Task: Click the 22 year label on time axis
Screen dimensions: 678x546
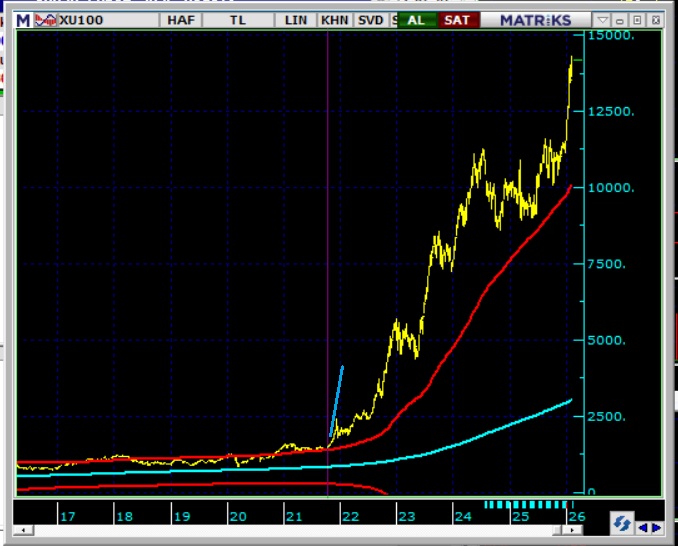Action: pyautogui.click(x=349, y=517)
